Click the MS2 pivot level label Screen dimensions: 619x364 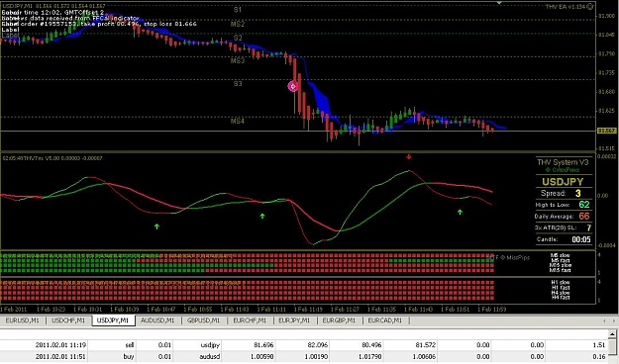tap(238, 24)
